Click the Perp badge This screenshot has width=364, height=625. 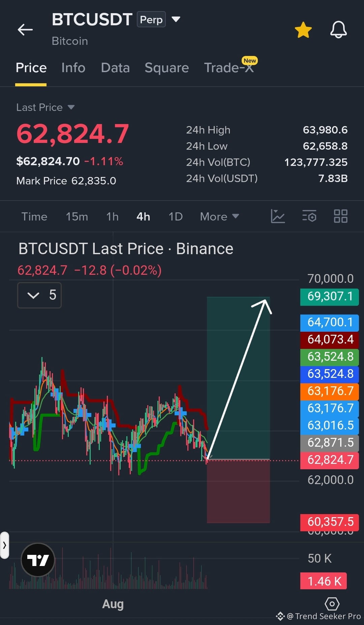[151, 20]
